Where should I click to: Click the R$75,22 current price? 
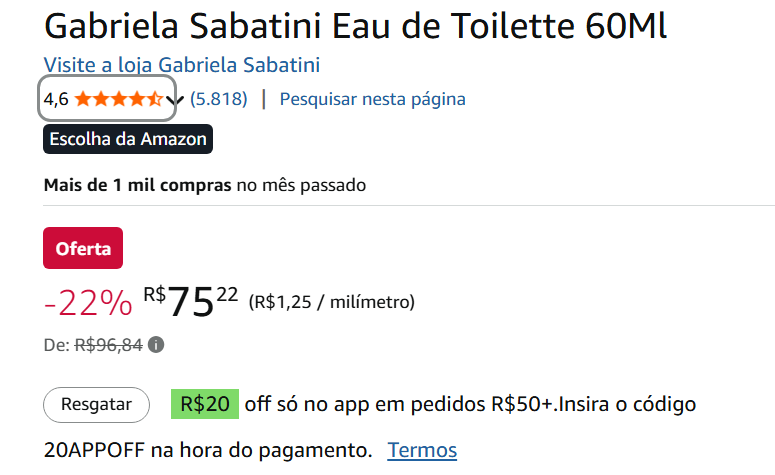pyautogui.click(x=191, y=300)
